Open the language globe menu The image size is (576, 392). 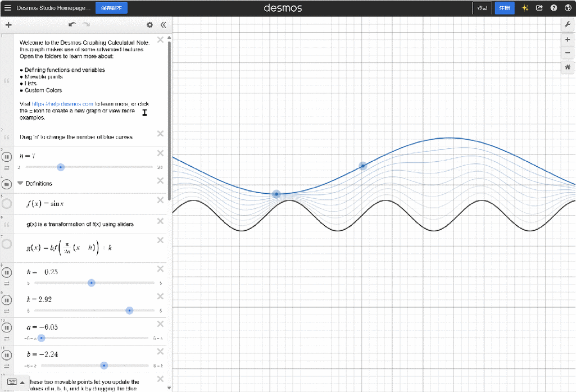(567, 8)
